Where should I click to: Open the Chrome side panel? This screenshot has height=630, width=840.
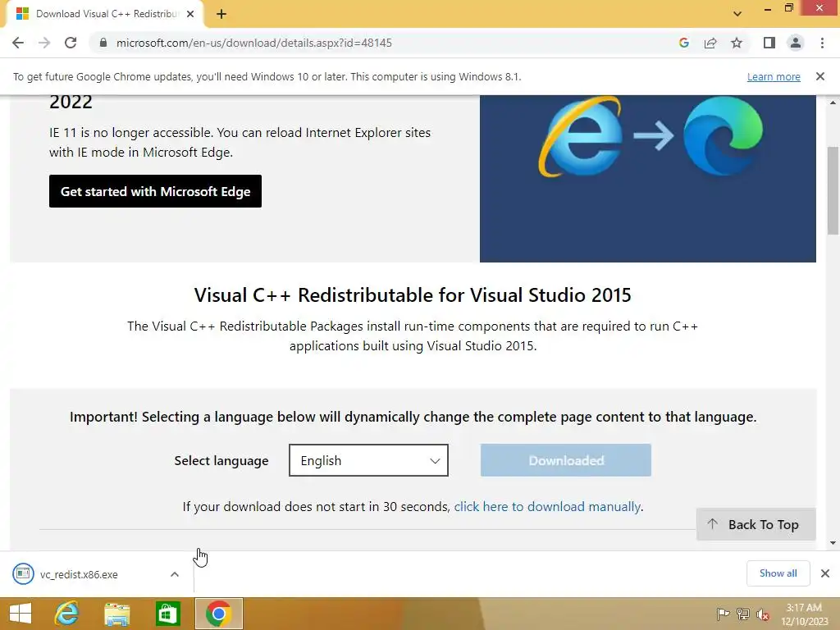(x=769, y=43)
